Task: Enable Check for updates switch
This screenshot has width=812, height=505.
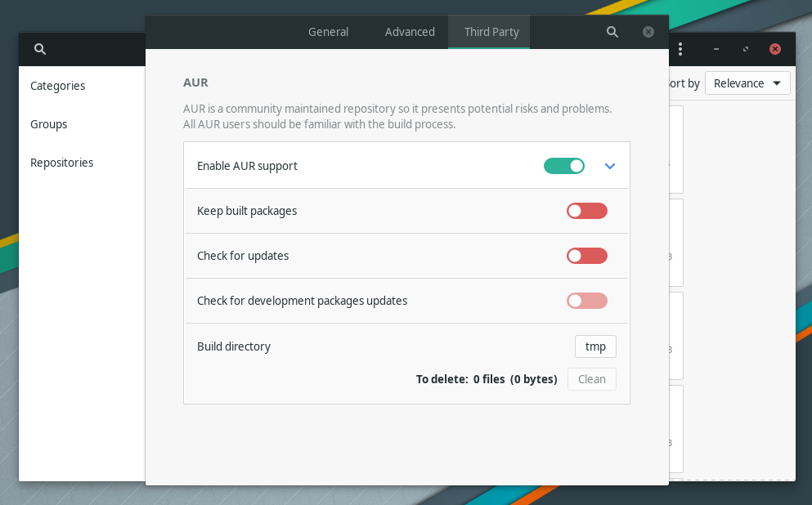Action: tap(587, 256)
